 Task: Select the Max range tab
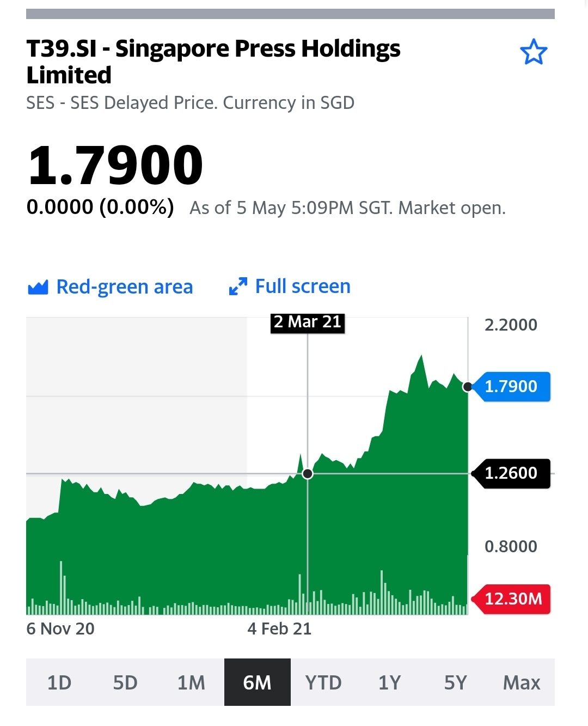pos(522,682)
